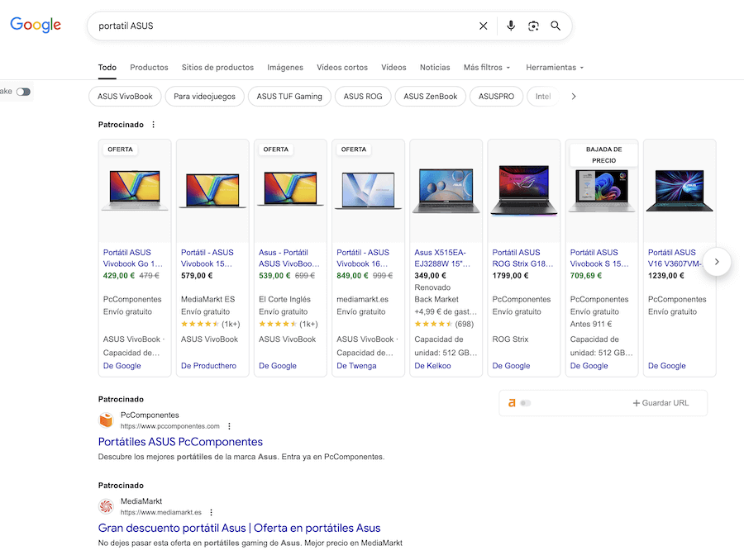Viewport: 744px width, 560px height.
Task: Advance product carousel with right arrow
Action: click(x=717, y=262)
